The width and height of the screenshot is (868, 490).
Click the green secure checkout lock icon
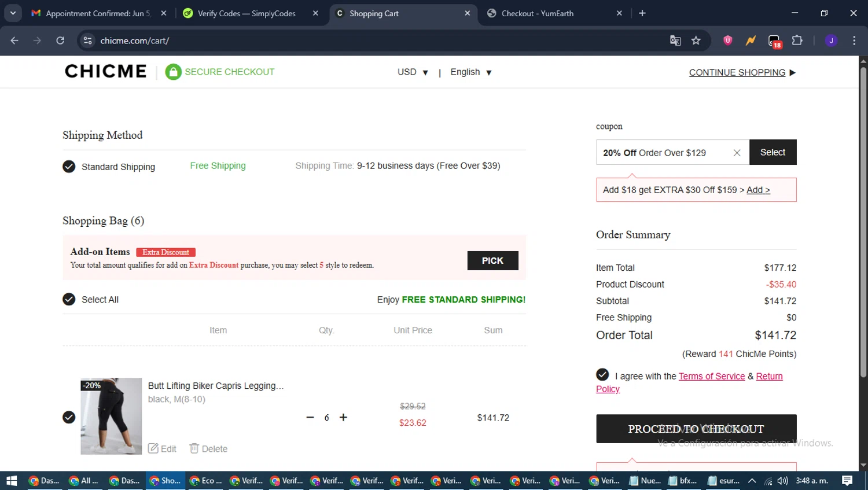(x=173, y=72)
